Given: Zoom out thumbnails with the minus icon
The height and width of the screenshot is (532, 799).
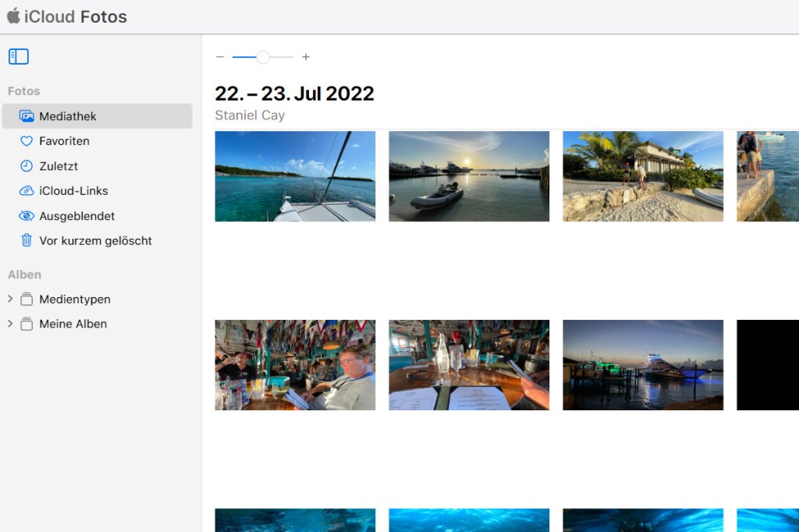Looking at the screenshot, I should pos(220,57).
